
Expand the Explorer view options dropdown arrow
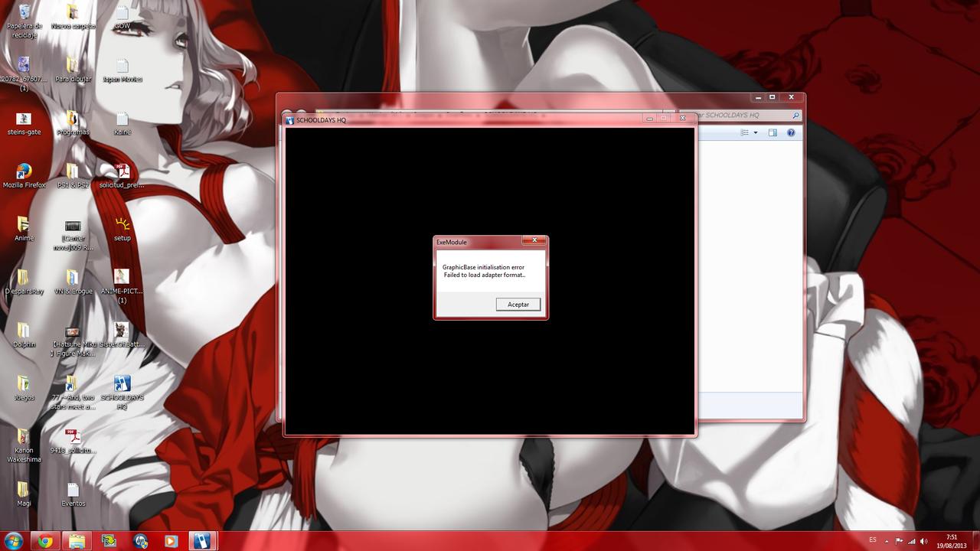click(x=756, y=133)
